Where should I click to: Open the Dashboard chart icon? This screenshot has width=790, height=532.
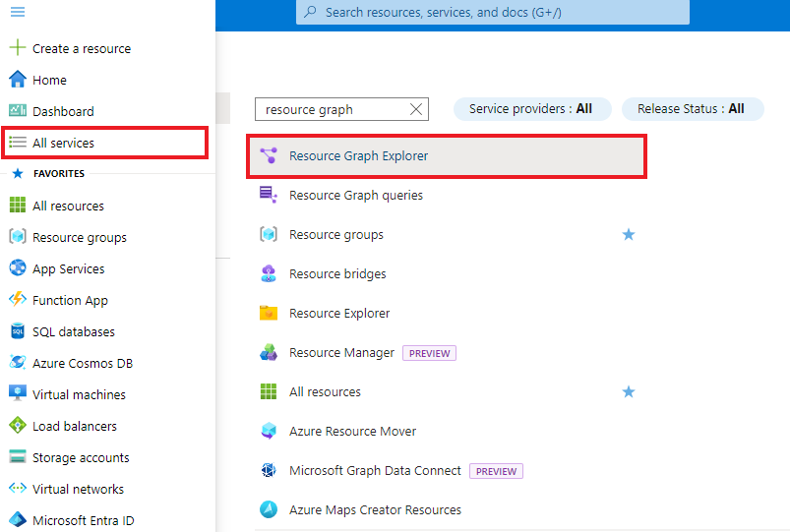coord(17,111)
